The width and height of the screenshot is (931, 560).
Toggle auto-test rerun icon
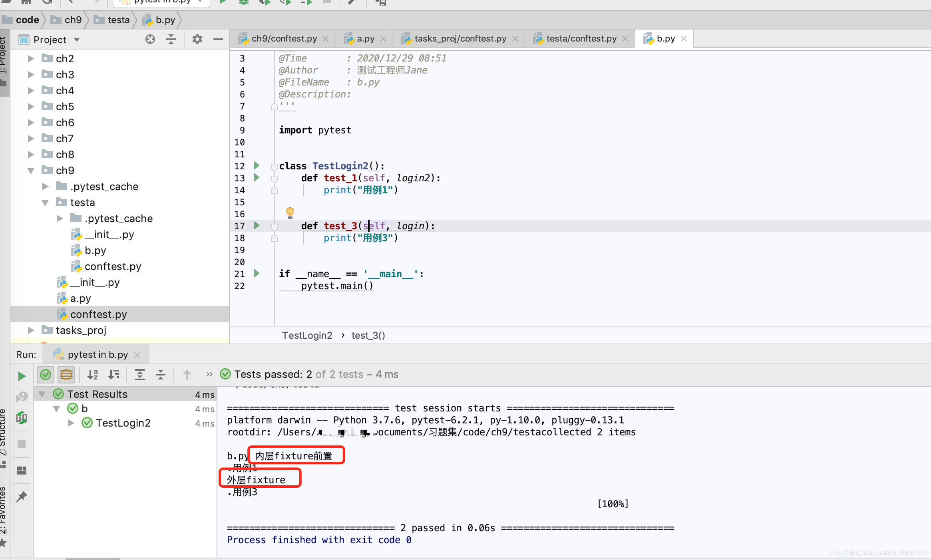(22, 418)
